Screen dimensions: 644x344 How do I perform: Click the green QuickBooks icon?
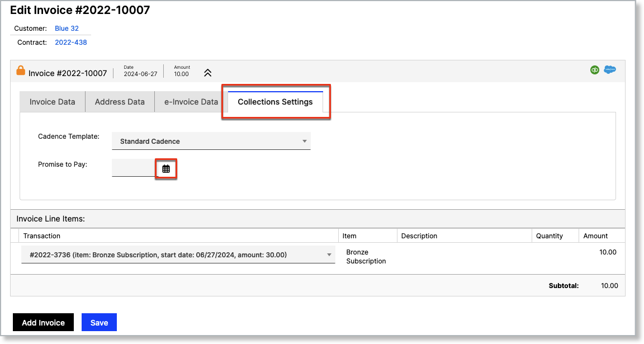pos(595,70)
